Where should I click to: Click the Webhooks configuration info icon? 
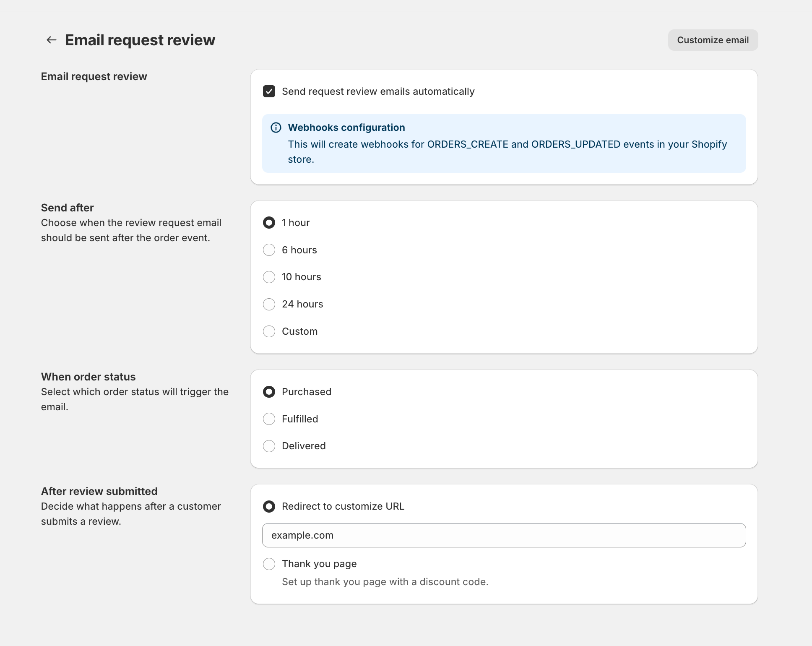pyautogui.click(x=276, y=128)
